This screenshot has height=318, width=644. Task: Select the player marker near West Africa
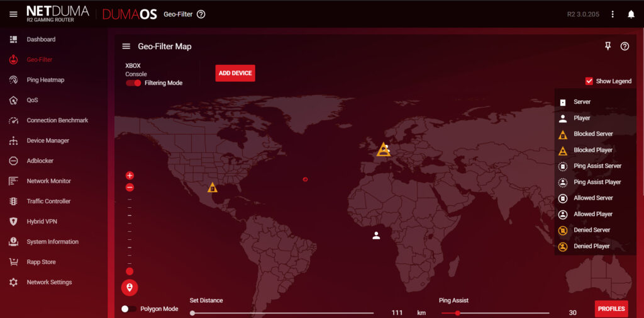tap(376, 236)
